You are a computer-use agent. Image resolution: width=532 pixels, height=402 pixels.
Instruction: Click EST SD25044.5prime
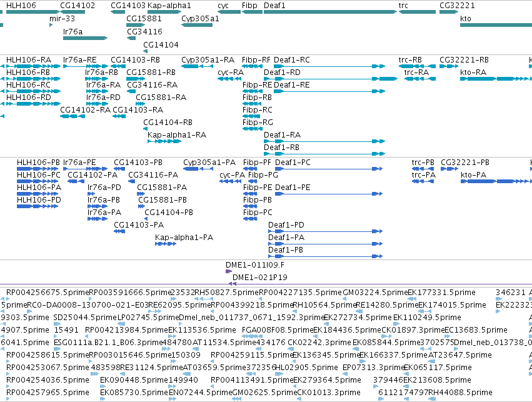point(85,318)
